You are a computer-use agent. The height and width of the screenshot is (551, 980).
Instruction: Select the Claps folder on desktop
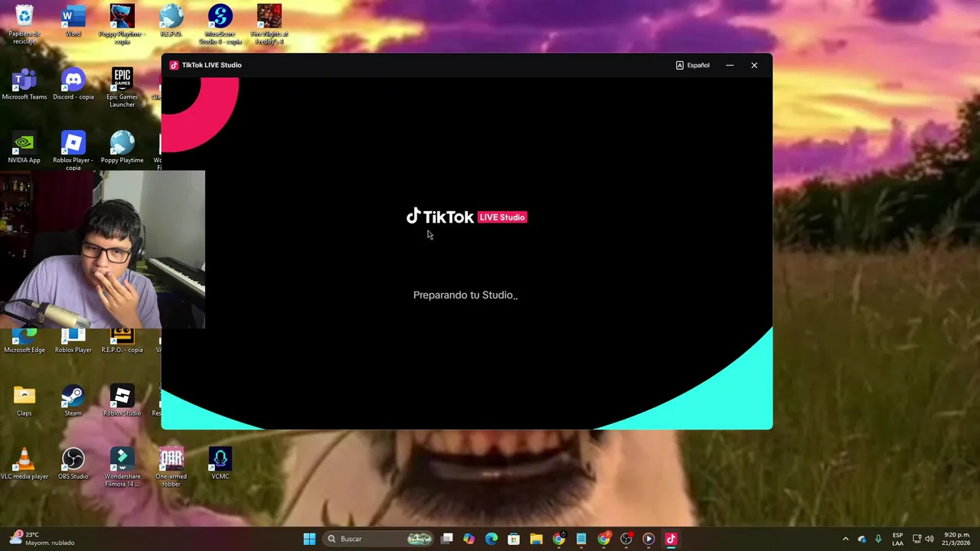pos(24,401)
